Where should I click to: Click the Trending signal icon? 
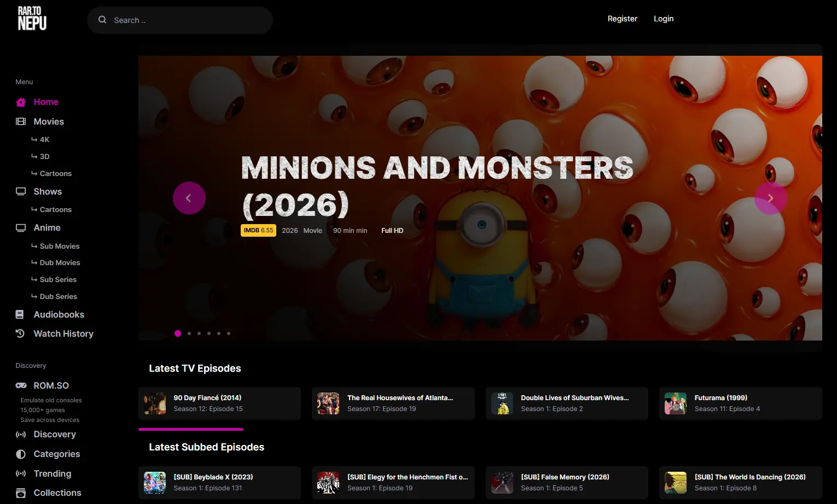(21, 473)
